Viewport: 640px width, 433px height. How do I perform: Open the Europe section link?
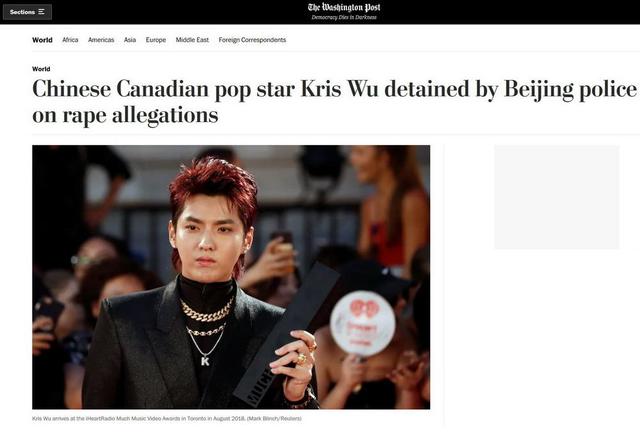[156, 40]
